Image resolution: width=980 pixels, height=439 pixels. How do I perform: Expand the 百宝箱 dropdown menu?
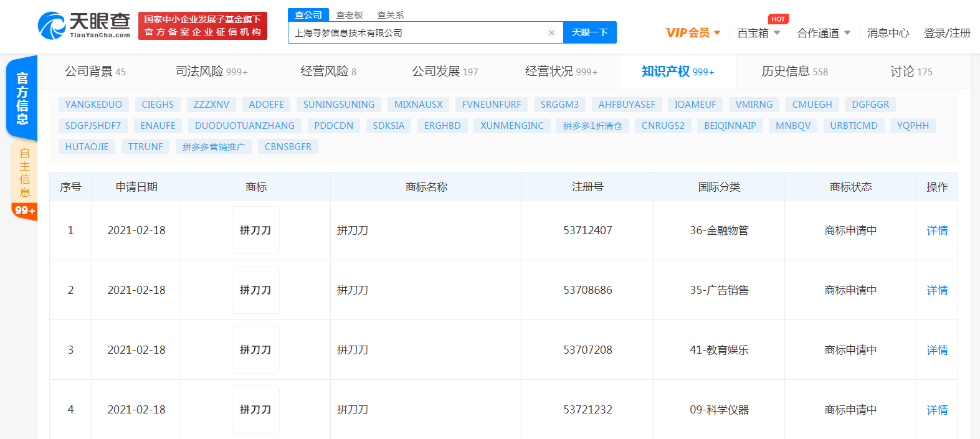point(758,33)
